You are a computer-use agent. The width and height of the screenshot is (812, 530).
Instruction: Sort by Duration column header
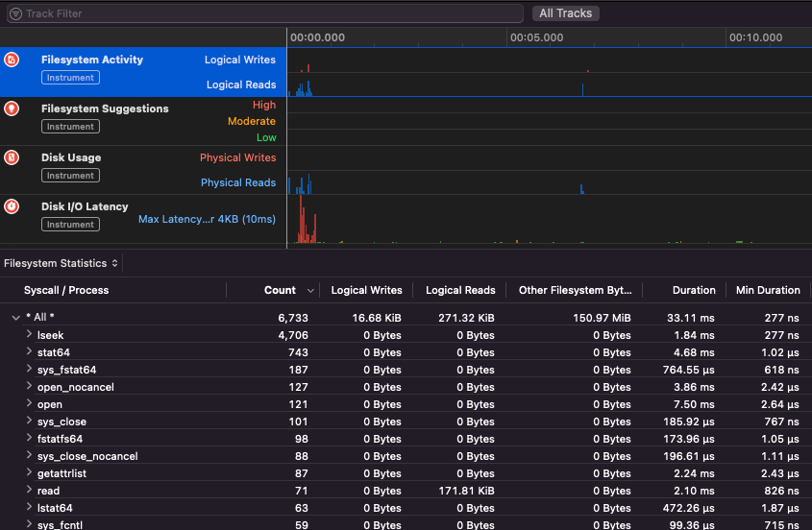tap(694, 290)
